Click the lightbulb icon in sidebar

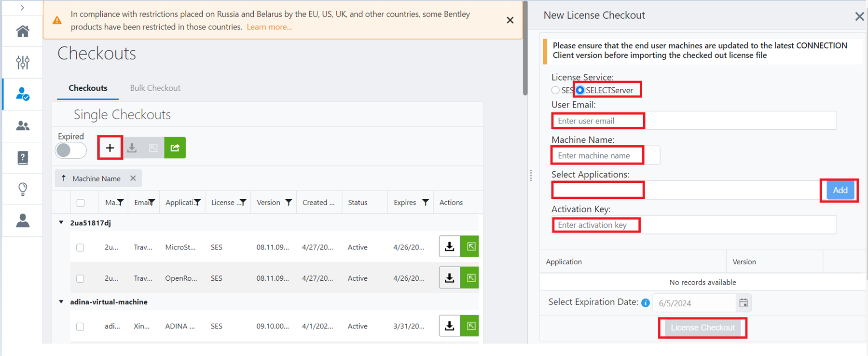tap(23, 189)
